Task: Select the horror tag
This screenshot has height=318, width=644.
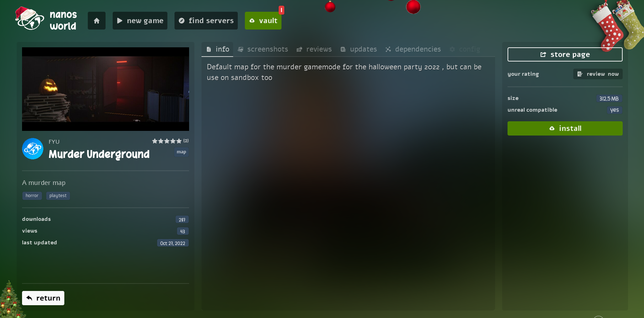Action: coord(32,196)
